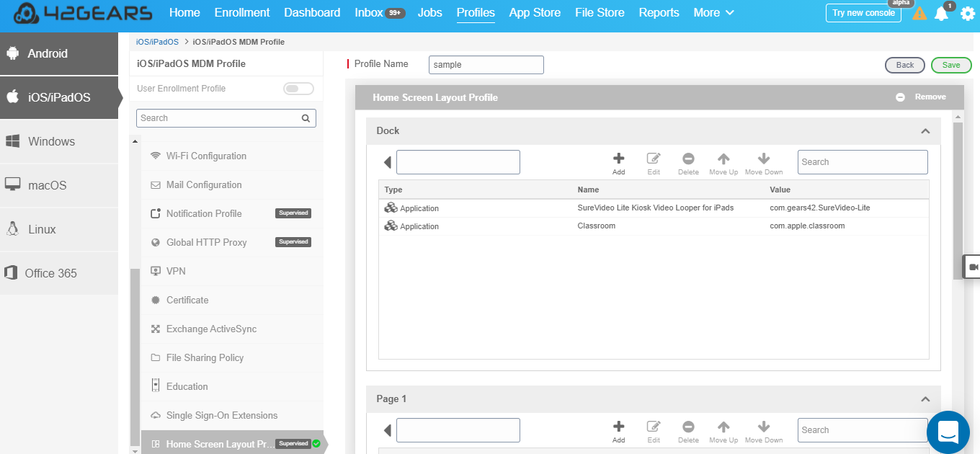Image resolution: width=980 pixels, height=454 pixels.
Task: Open the File Store tab
Action: [600, 13]
